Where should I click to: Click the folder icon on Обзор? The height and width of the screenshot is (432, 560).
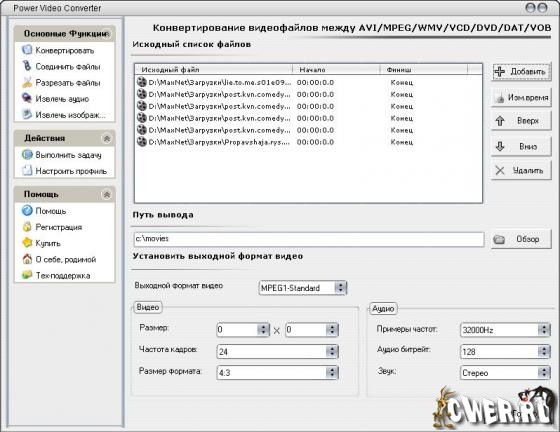tap(499, 239)
